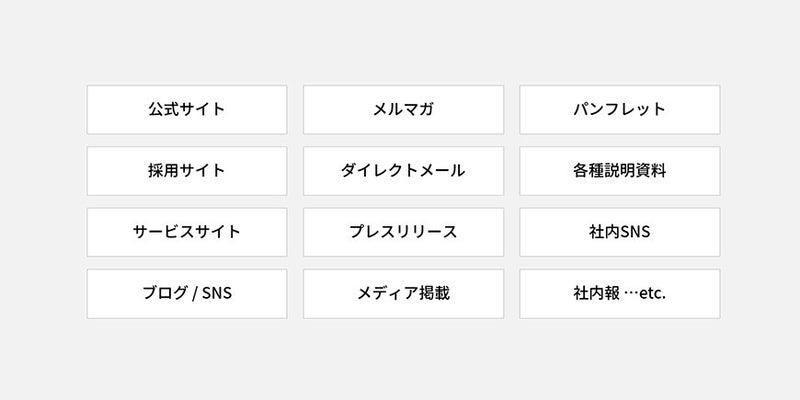Click the メルマガ text label

click(x=403, y=109)
